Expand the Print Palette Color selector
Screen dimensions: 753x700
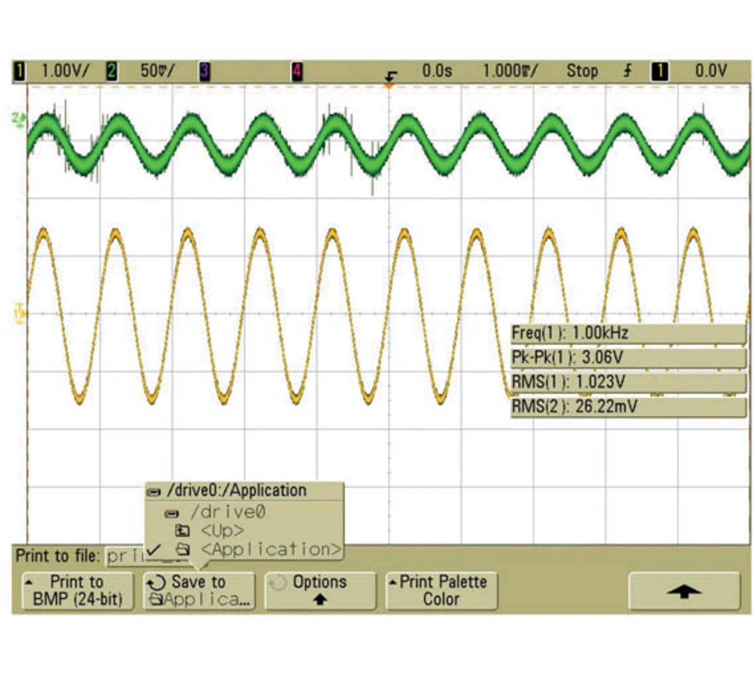441,591
